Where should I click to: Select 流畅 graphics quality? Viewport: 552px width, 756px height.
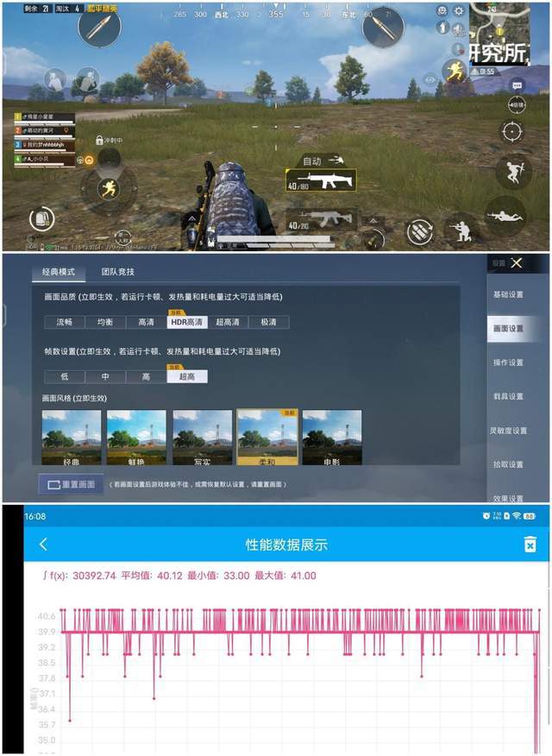65,322
